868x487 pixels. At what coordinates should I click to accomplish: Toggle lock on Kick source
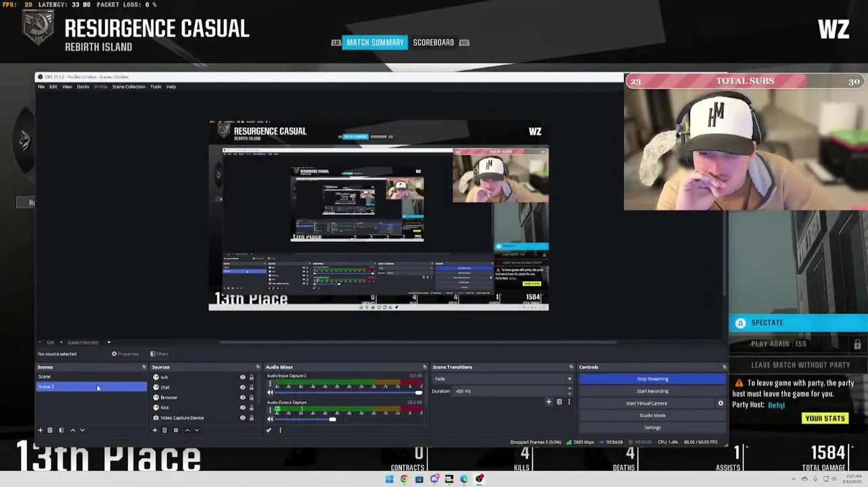pos(251,408)
